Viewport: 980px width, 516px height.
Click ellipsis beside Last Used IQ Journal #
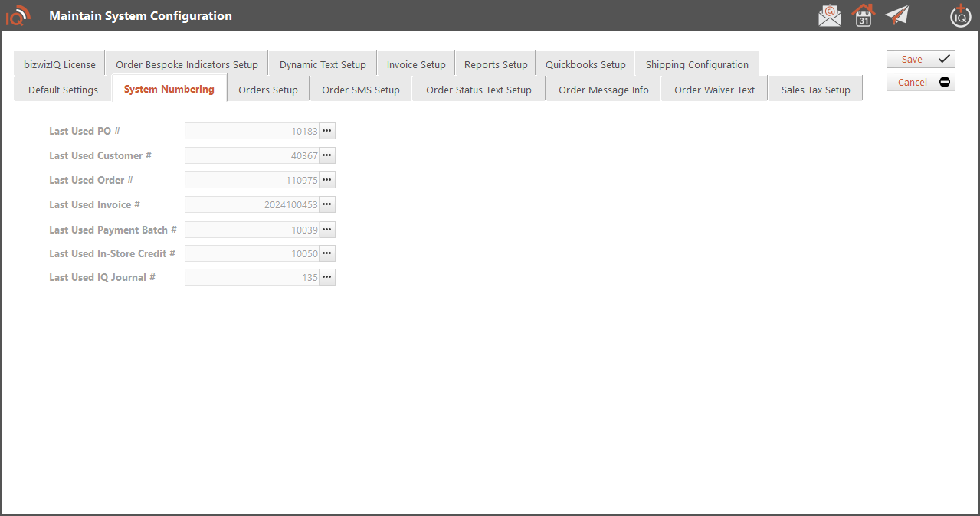327,277
